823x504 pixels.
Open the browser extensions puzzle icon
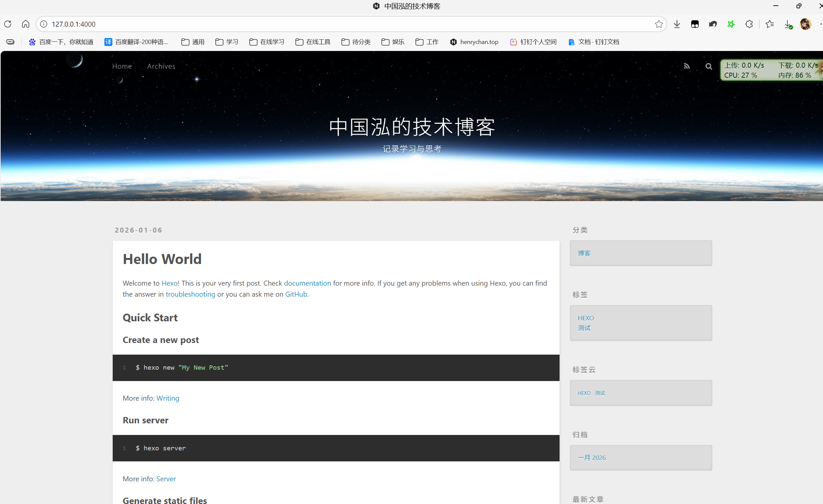[x=749, y=24]
